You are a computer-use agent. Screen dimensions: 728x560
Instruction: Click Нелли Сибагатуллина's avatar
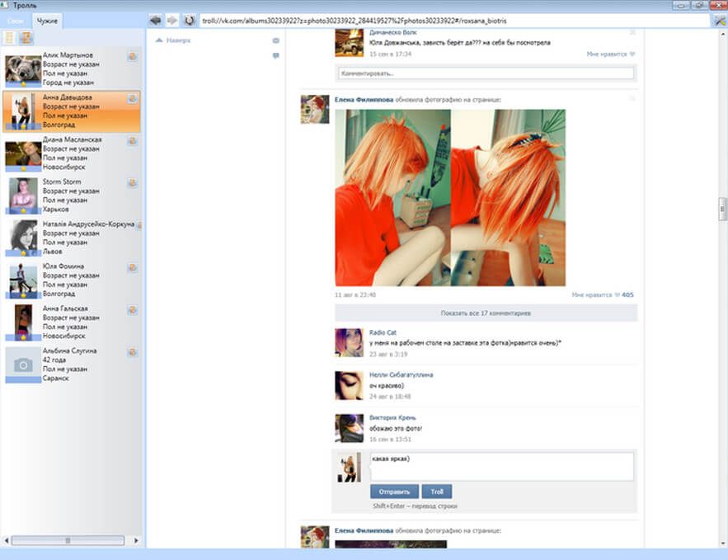coord(349,385)
